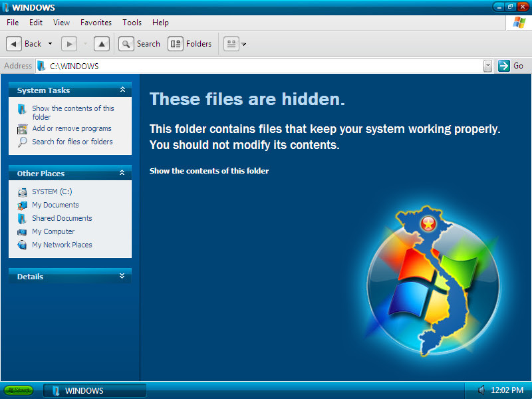The width and height of the screenshot is (532, 399).
Task: Restore down the WINDOWS window
Action: [510, 7]
